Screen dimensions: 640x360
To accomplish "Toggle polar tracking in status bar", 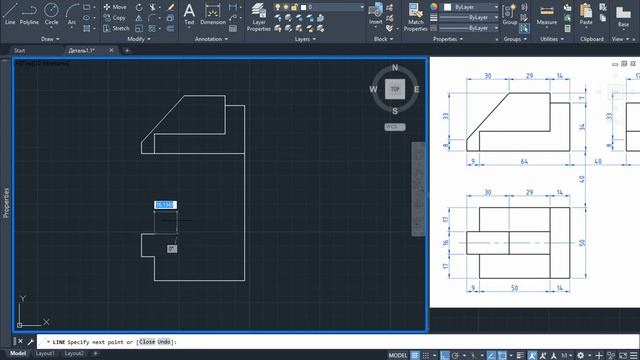I will pyautogui.click(x=456, y=356).
